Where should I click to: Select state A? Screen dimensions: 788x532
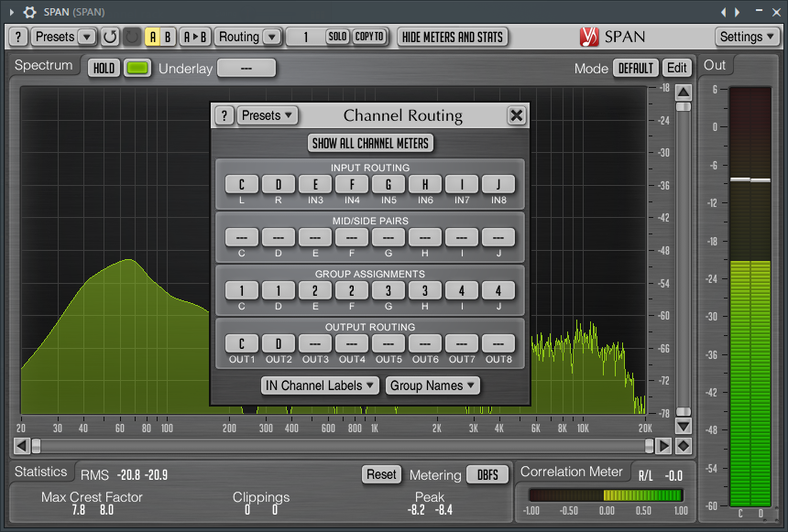pyautogui.click(x=153, y=37)
